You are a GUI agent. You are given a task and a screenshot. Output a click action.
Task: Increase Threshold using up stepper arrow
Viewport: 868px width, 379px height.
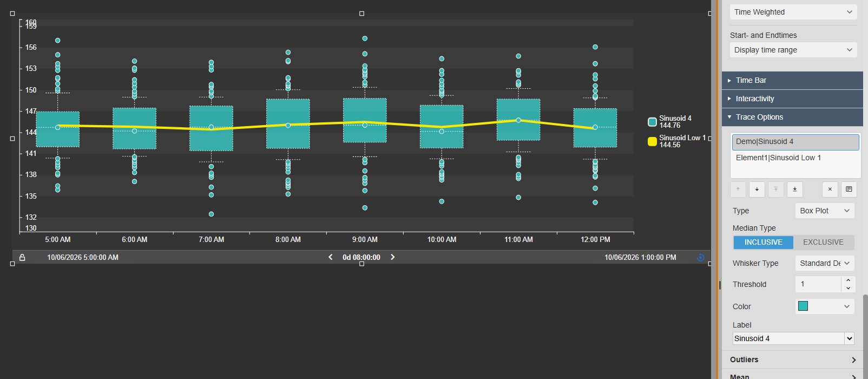tap(848, 280)
